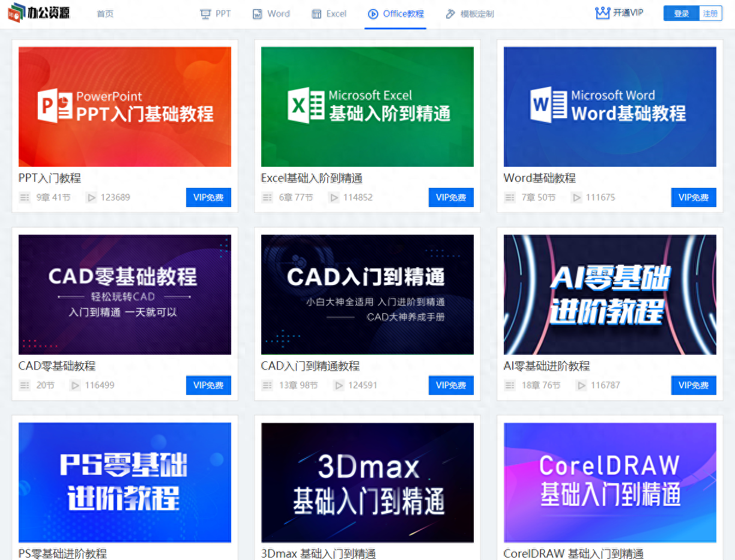Click the PS零基础进阶教程 title link
735x560 pixels.
pyautogui.click(x=63, y=554)
